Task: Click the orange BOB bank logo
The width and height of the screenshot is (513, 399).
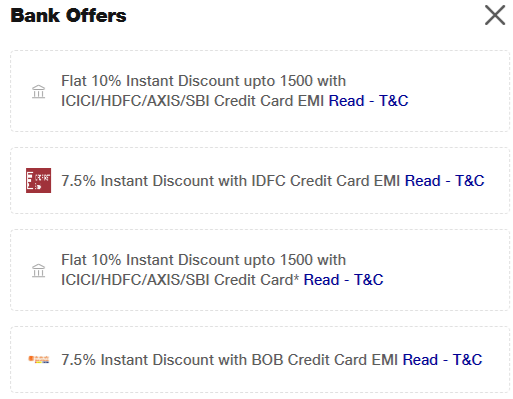Action: (x=39, y=359)
